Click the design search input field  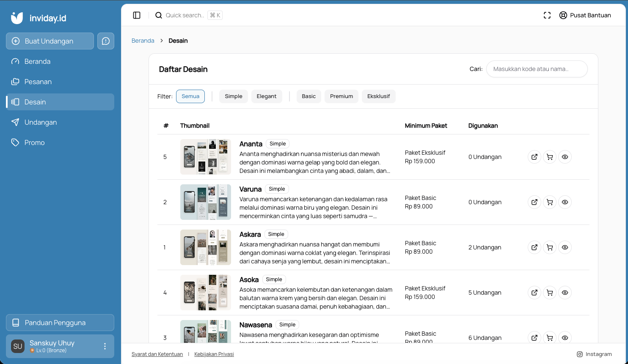pyautogui.click(x=537, y=69)
